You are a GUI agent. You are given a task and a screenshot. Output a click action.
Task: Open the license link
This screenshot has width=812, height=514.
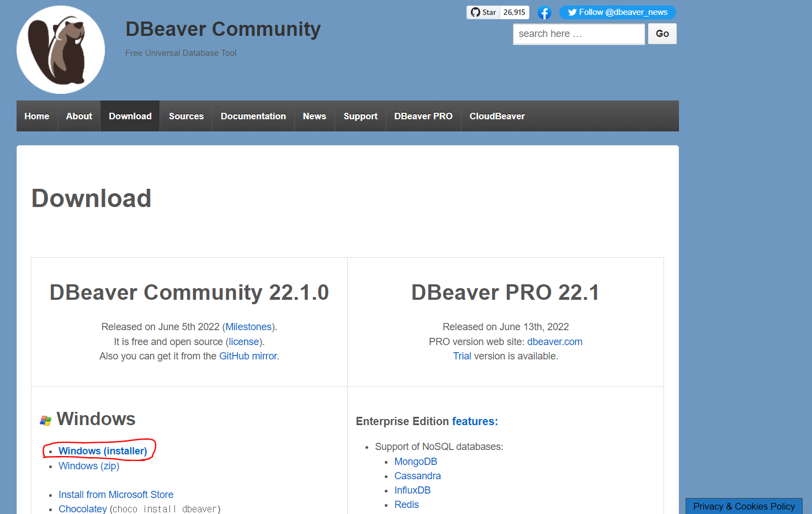[244, 342]
